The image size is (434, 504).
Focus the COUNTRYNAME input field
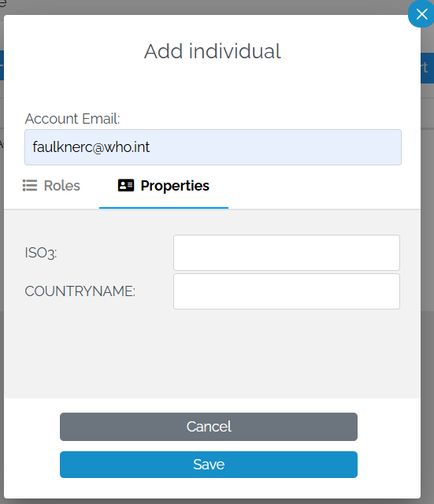point(287,291)
